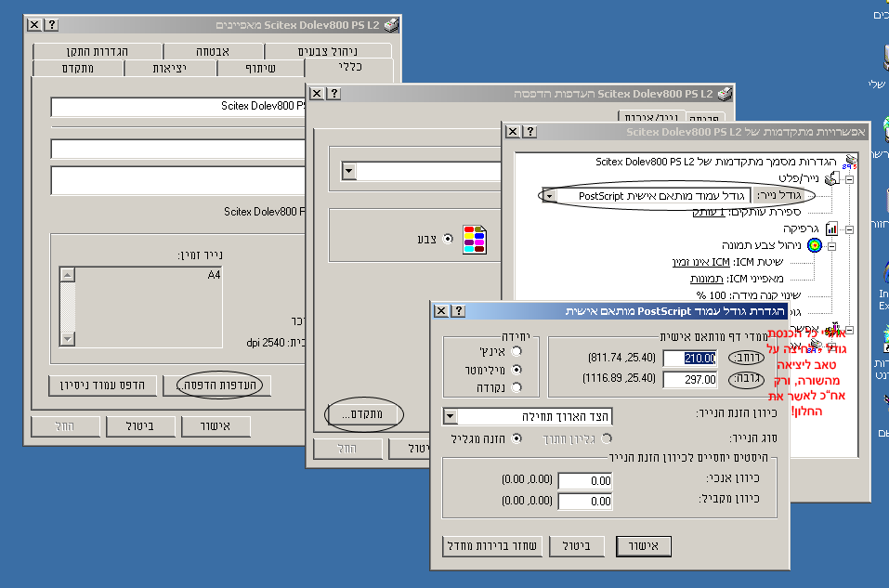Collapse the ניהול צבע תמונה tree node

(831, 246)
